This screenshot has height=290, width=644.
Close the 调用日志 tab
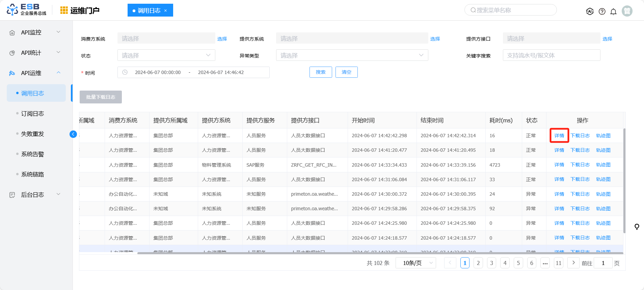(165, 10)
